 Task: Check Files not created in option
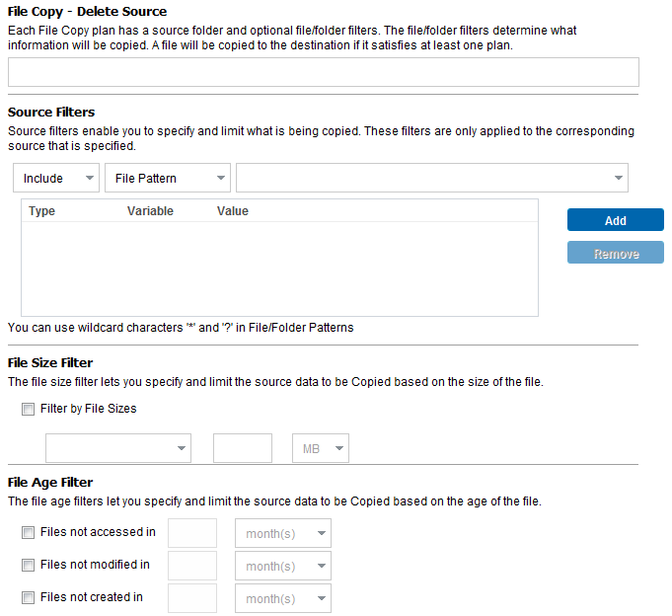pos(29,598)
